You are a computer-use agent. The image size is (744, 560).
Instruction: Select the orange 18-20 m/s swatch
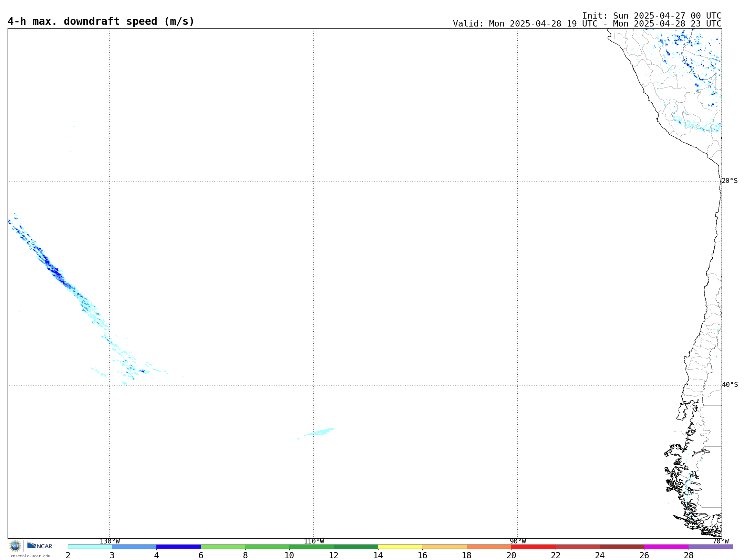click(489, 547)
